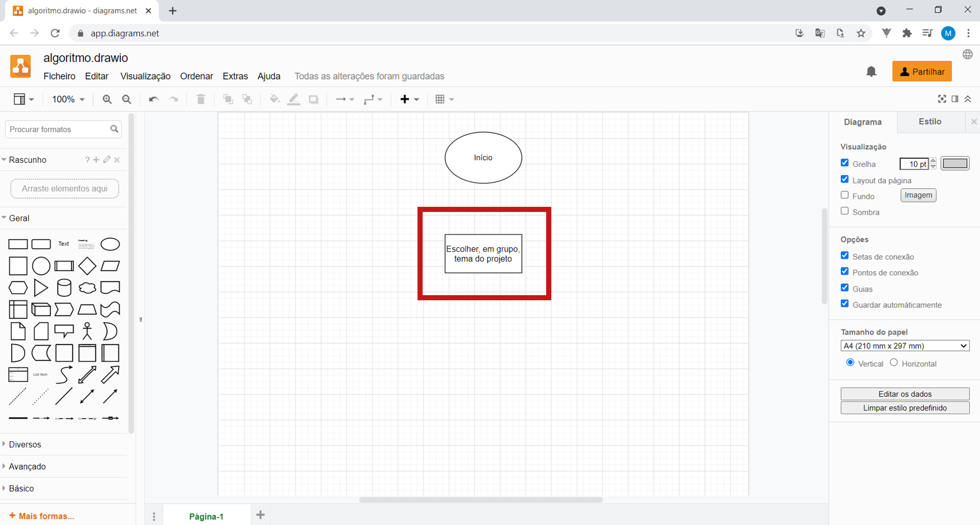Viewport: 980px width, 525px height.
Task: Click the zoom out magnifier icon
Action: click(x=127, y=99)
